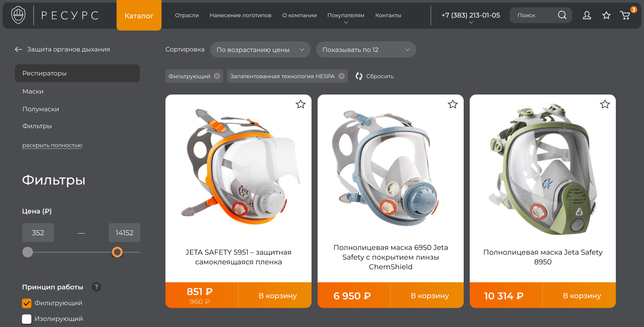Open the user account icon
Screen dimensions: 644x327
(x=587, y=15)
